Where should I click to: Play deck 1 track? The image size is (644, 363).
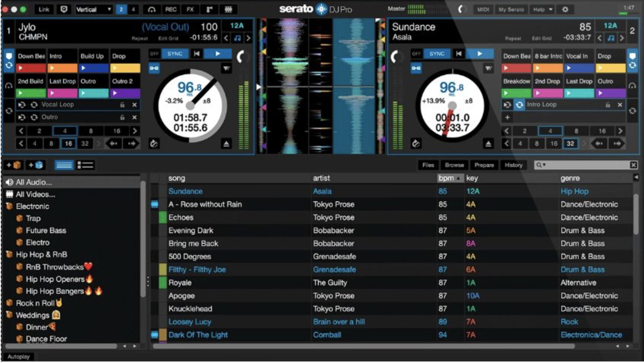click(x=218, y=54)
